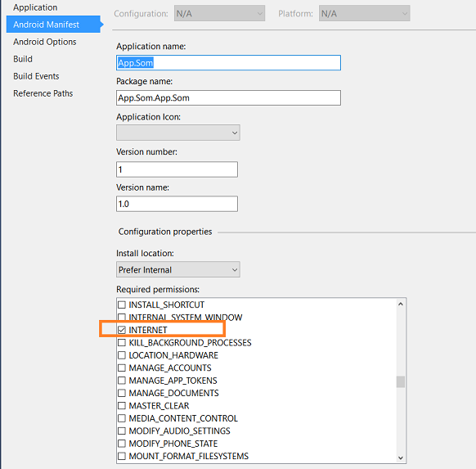Enable MODIFY_AUDIO_SETTINGS permission
The height and width of the screenshot is (469, 476).
pyautogui.click(x=122, y=431)
